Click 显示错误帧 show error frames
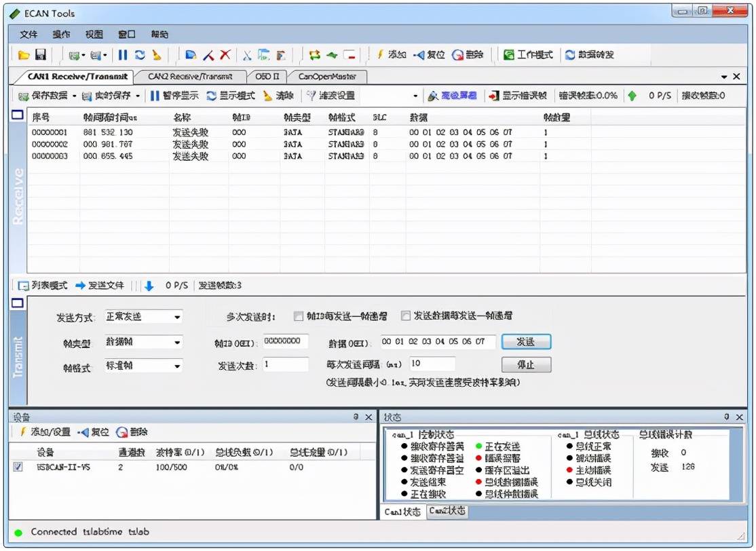This screenshot has width=756, height=551. click(x=518, y=96)
